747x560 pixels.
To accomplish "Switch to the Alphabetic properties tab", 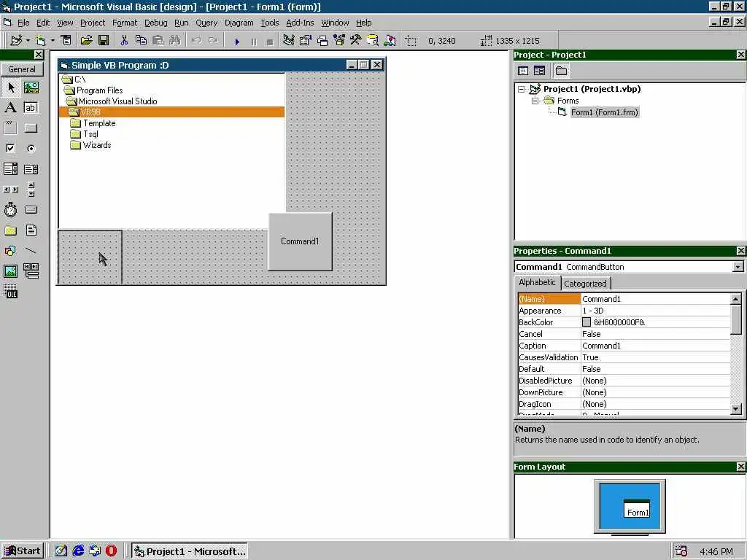I will (x=537, y=282).
